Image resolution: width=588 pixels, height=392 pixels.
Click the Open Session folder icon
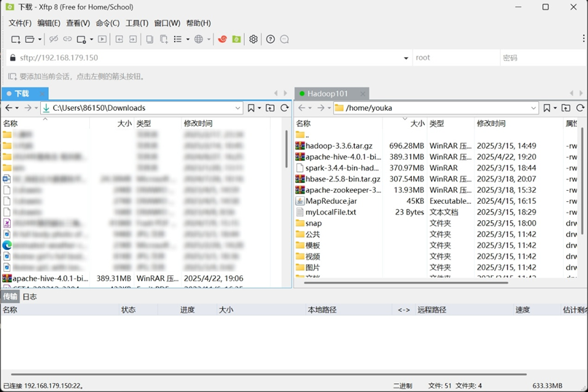(x=30, y=39)
